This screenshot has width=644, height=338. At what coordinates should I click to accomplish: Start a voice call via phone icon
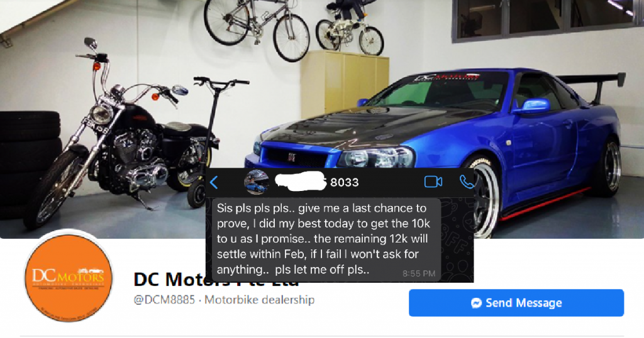pyautogui.click(x=467, y=182)
